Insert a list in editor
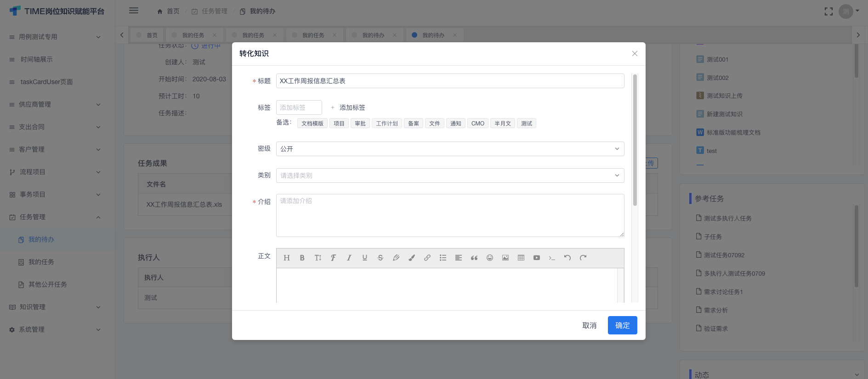This screenshot has width=868, height=379. (x=443, y=258)
